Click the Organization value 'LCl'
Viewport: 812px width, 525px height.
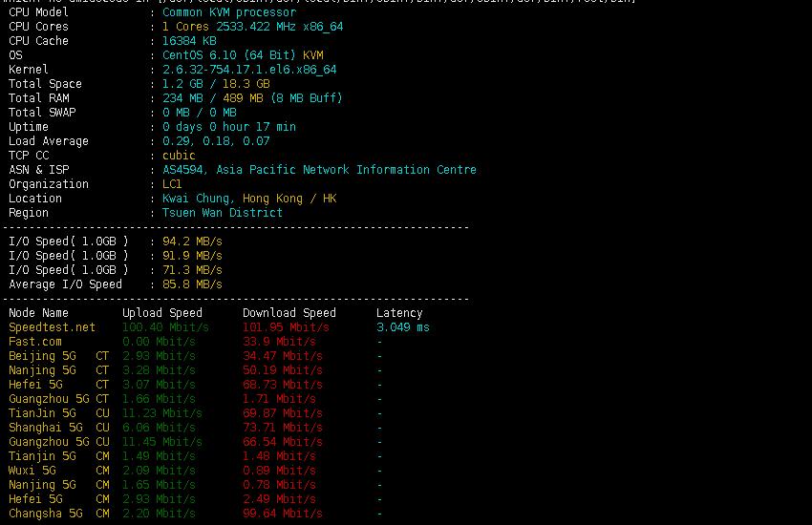[173, 184]
